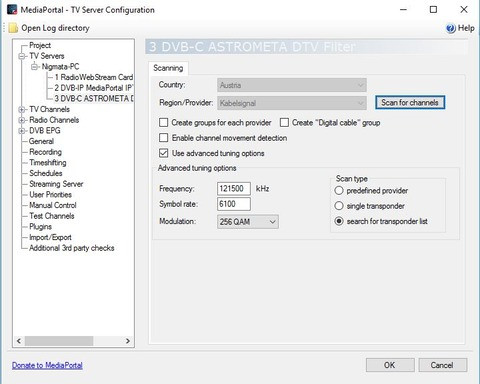Select single transponder scan type
This screenshot has width=480, height=384.
(x=339, y=206)
